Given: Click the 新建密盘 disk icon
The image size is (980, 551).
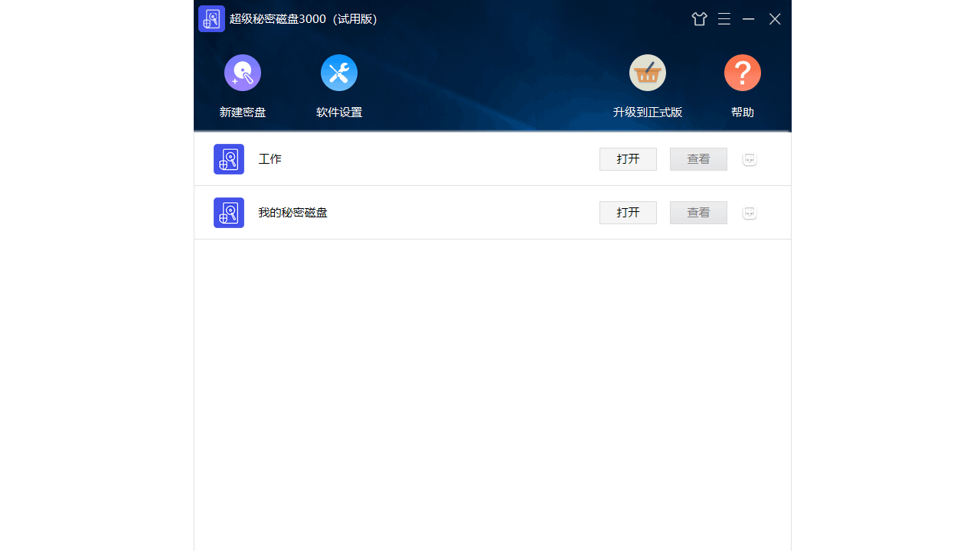Looking at the screenshot, I should (x=243, y=73).
